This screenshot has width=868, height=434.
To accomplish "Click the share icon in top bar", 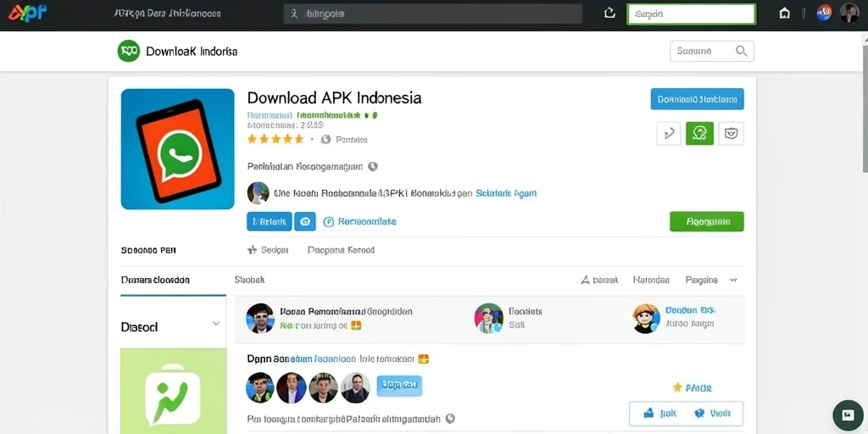I will point(609,14).
